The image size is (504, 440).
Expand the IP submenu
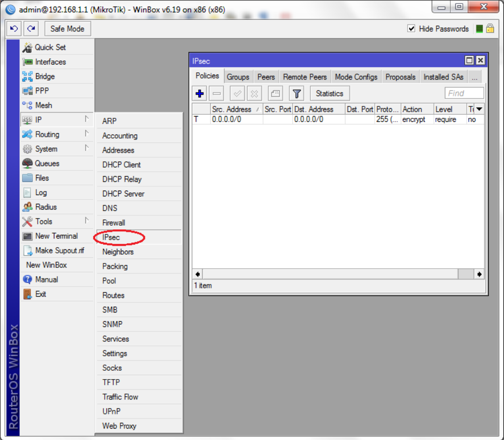[x=57, y=120]
